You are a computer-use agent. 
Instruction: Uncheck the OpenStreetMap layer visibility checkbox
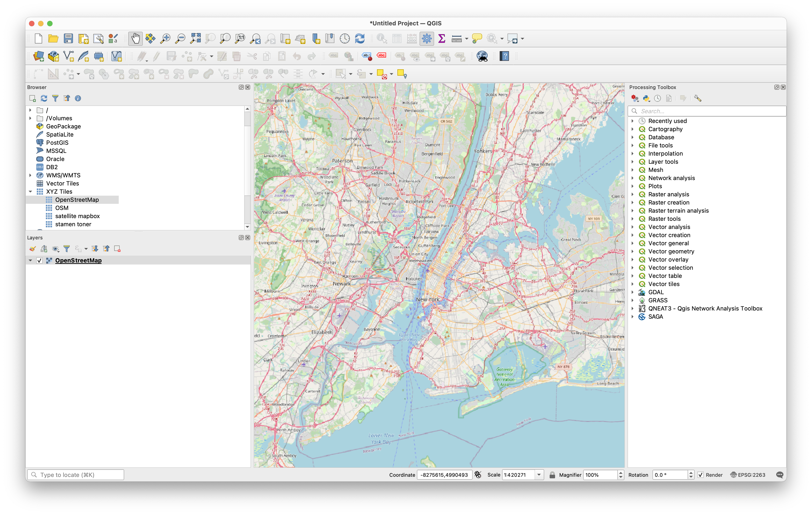(39, 260)
